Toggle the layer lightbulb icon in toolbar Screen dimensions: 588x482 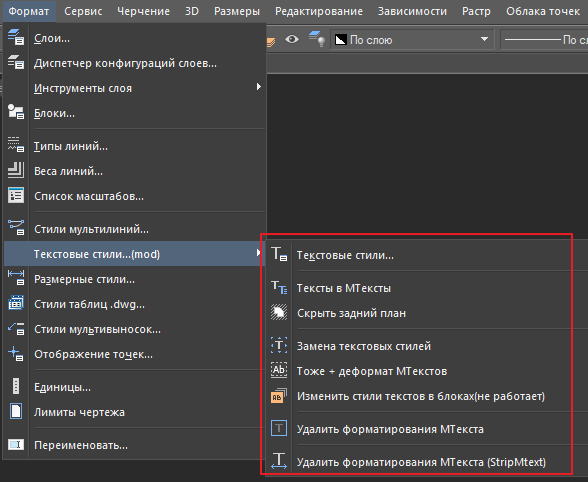tap(317, 39)
